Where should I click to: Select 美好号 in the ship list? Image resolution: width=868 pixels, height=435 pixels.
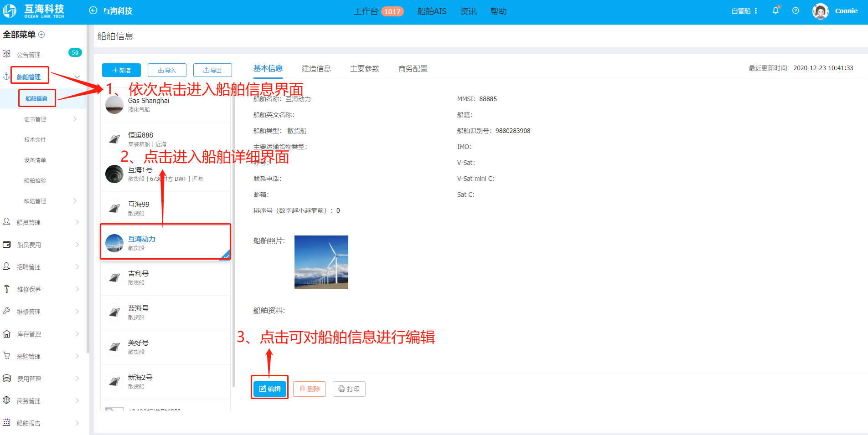(x=165, y=347)
